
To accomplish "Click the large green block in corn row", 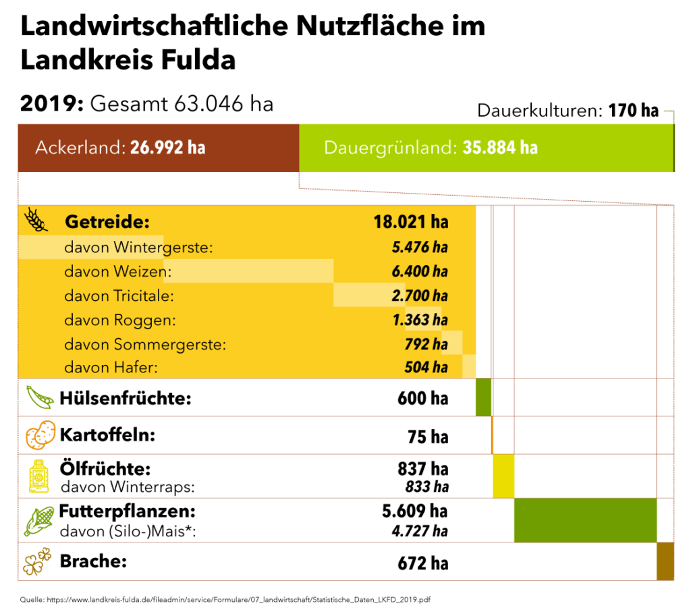I will 585,520.
